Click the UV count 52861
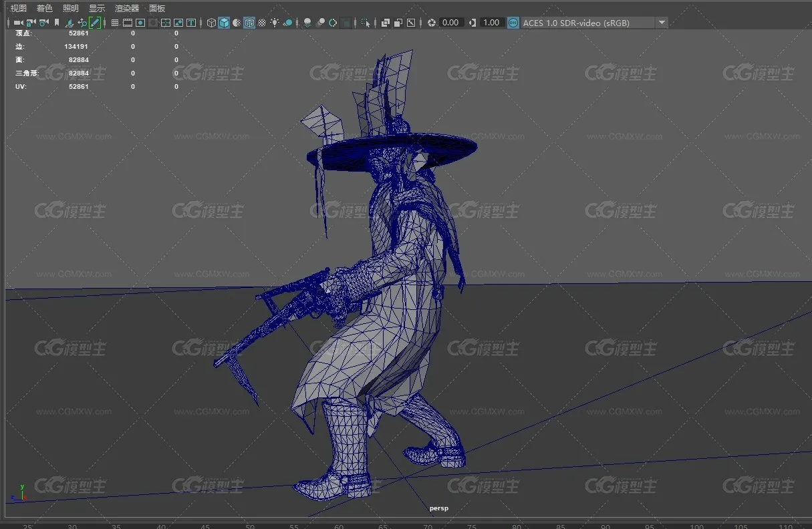Screen dimensions: 812x529 coord(78,86)
